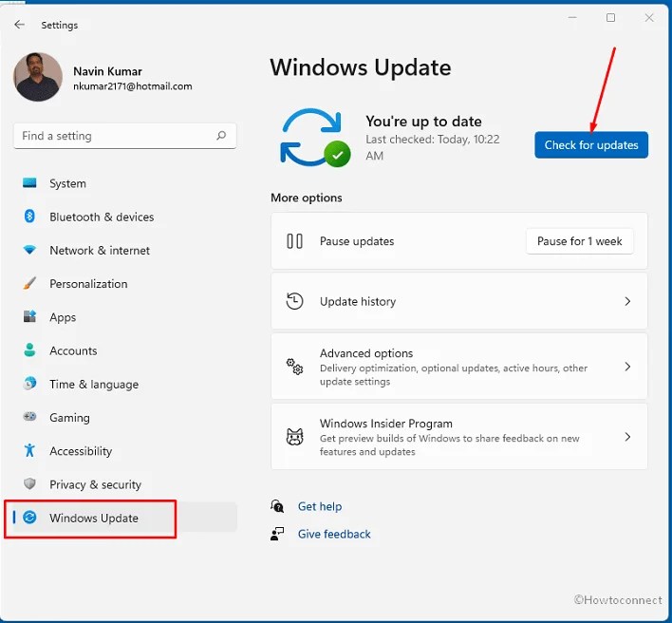The image size is (672, 623).
Task: Click "You're up to date" status text
Action: pyautogui.click(x=423, y=122)
